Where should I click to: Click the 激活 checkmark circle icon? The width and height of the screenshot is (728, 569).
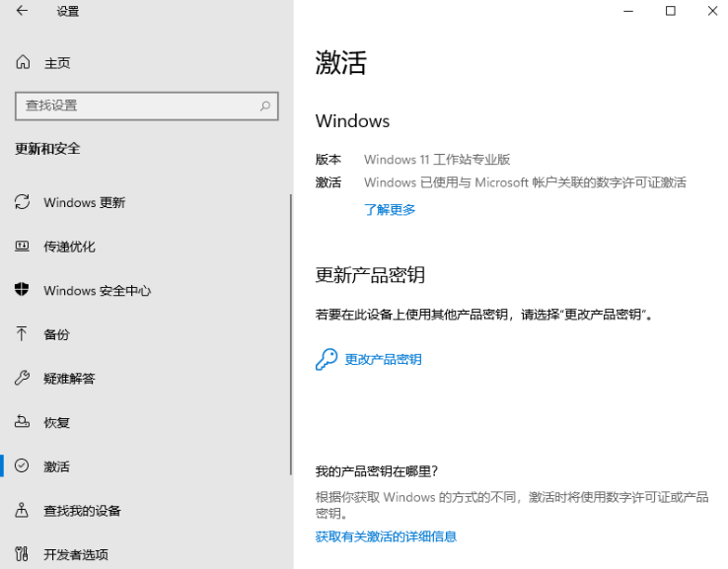pos(22,465)
